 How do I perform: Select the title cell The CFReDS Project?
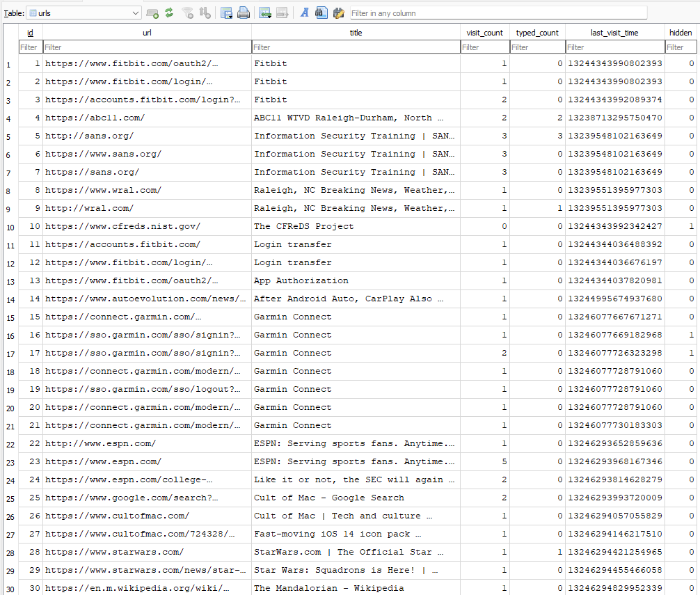point(356,226)
